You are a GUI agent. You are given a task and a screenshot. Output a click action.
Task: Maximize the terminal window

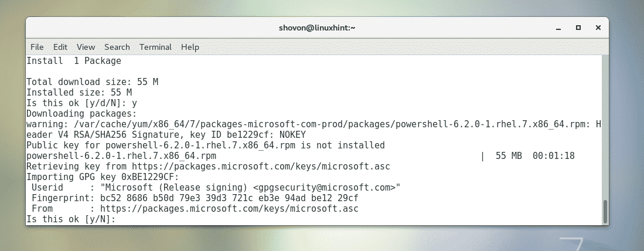coord(578,28)
